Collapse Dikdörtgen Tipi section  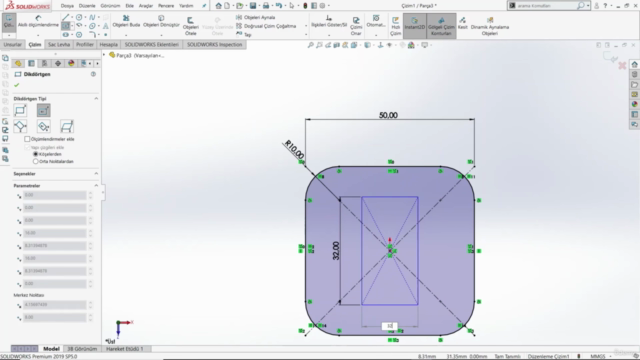coord(96,98)
